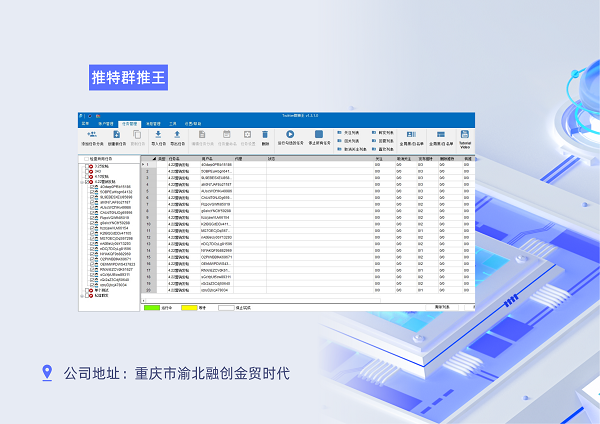Click the add task category icon with people

(91, 134)
